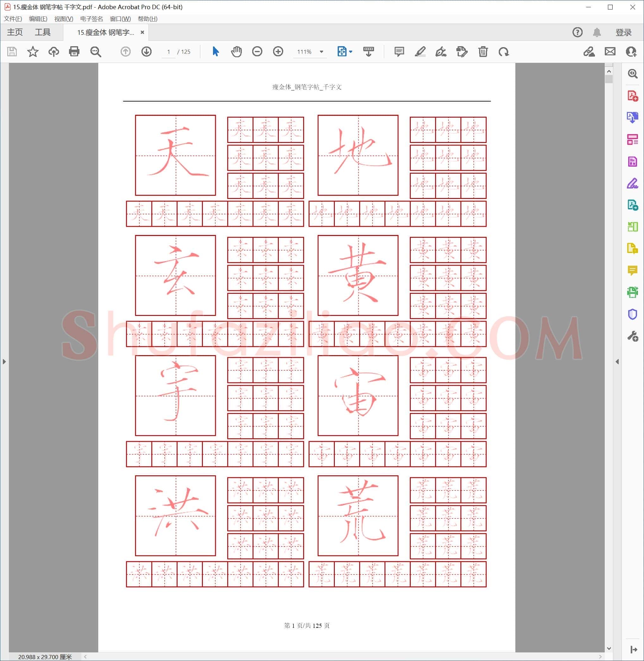Expand the left navigation pane arrow
This screenshot has width=644, height=661.
click(4, 361)
